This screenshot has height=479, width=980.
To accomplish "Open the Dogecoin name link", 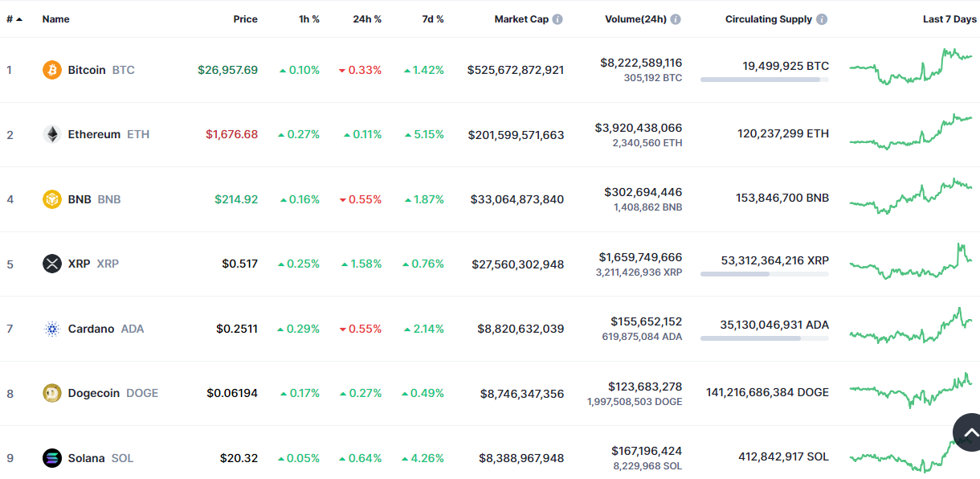I will 94,393.
